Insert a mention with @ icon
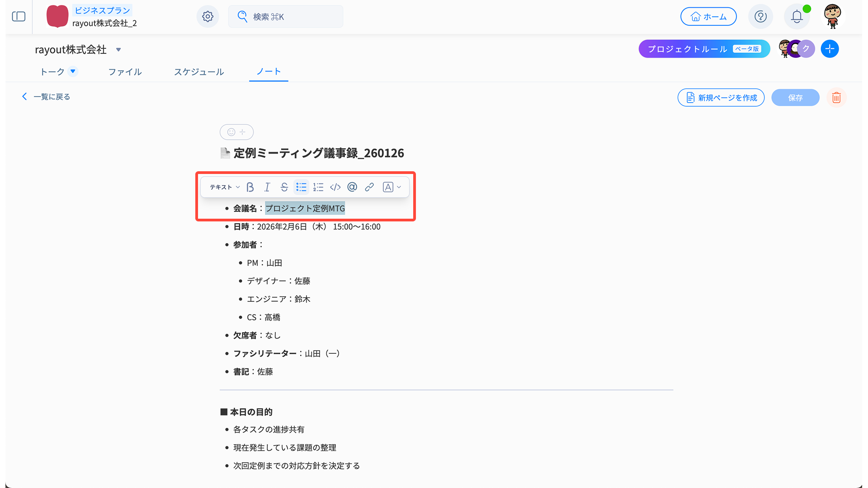Screen dimensions: 868x488 tap(352, 187)
